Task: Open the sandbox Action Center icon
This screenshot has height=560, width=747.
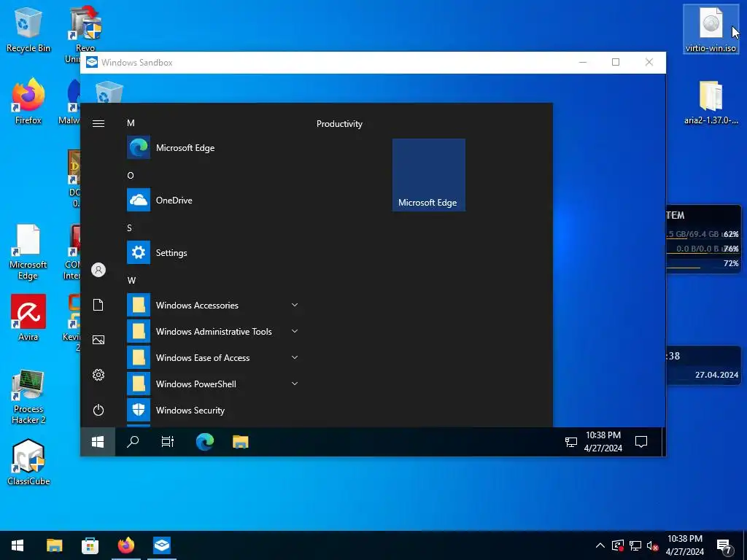Action: (641, 442)
